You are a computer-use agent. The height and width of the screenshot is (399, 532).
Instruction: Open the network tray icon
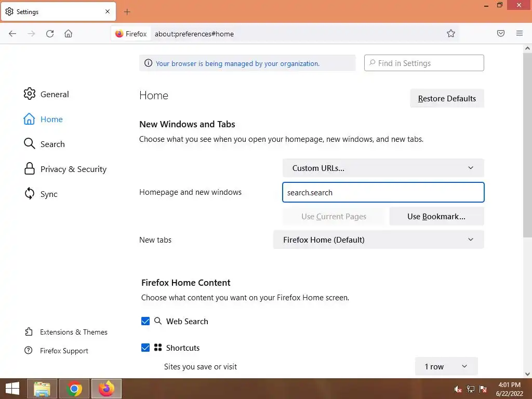click(x=471, y=389)
